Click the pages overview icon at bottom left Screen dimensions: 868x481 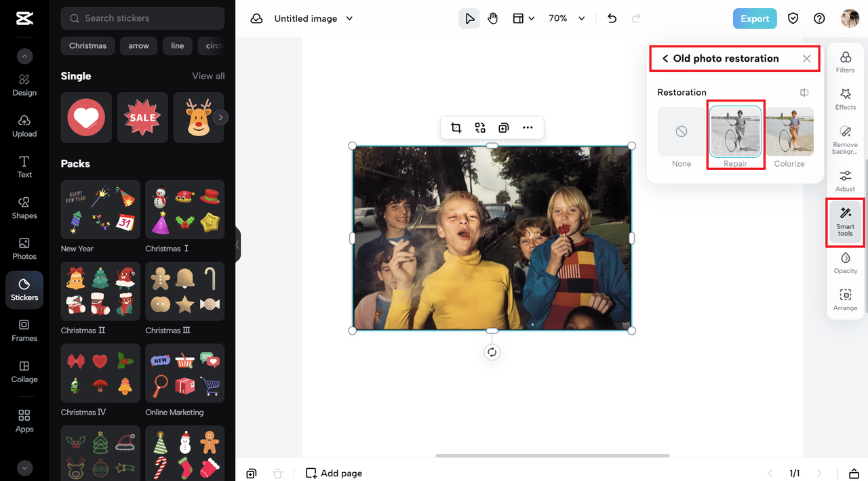(x=251, y=473)
